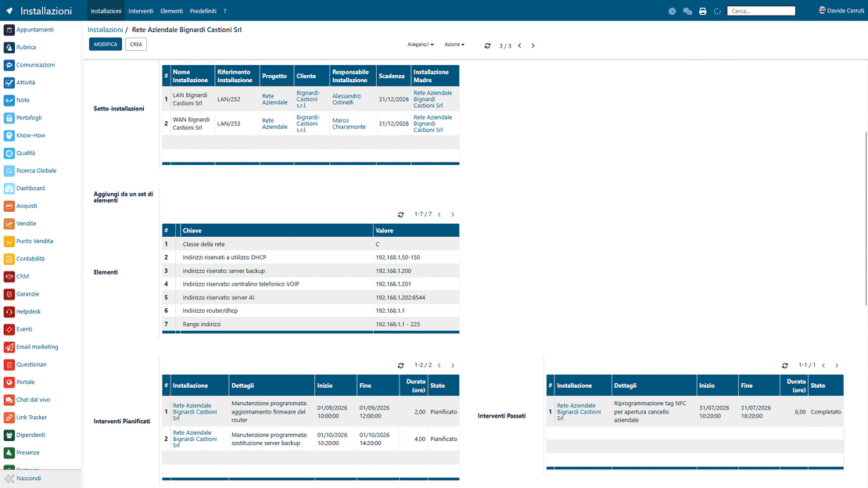Open the Predefiniti menu

point(203,11)
